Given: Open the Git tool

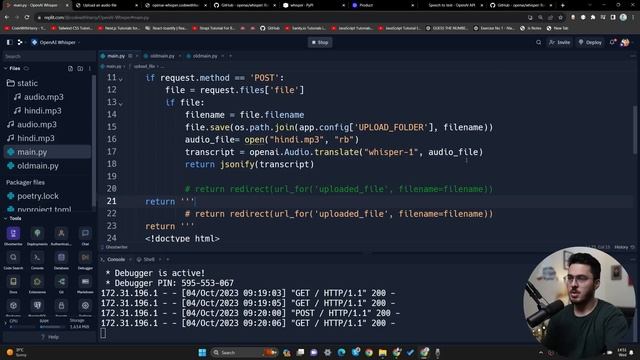Looking at the screenshot, I should coord(61,282).
